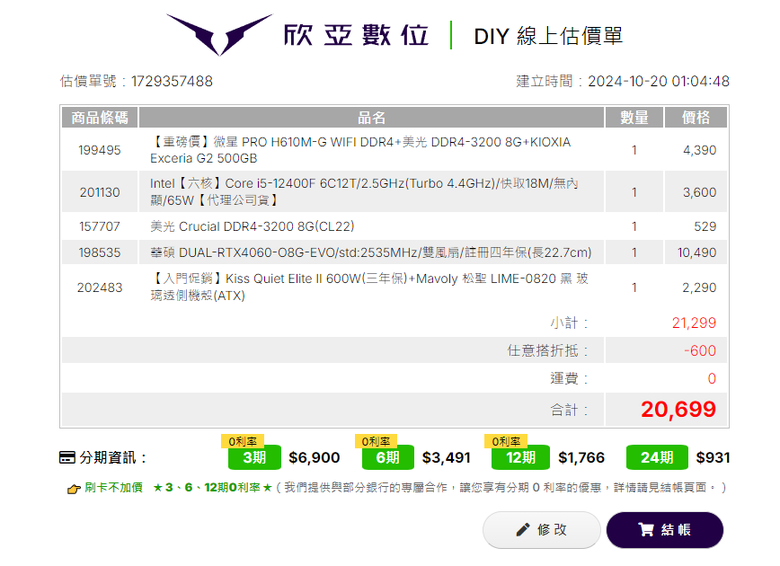780x566 pixels.
Task: Click the 欣亞數位 wing logo
Action: click(219, 34)
